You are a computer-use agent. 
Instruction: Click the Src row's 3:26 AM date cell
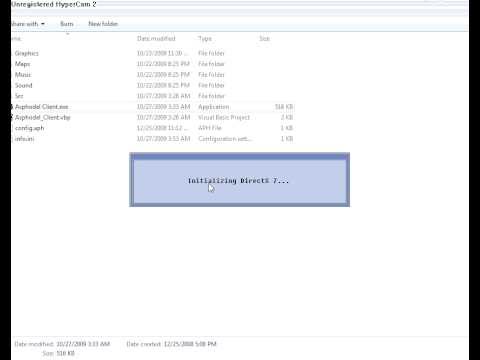point(163,96)
